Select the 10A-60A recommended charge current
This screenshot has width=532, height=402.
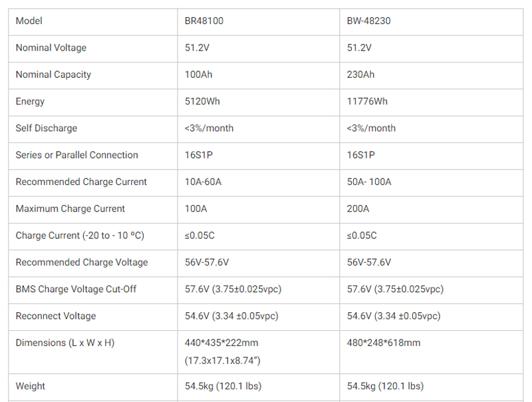pyautogui.click(x=203, y=182)
